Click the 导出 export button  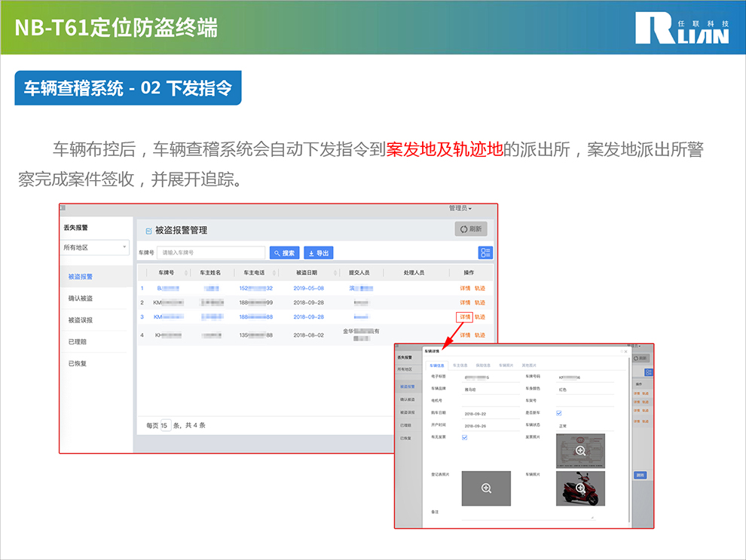point(318,253)
